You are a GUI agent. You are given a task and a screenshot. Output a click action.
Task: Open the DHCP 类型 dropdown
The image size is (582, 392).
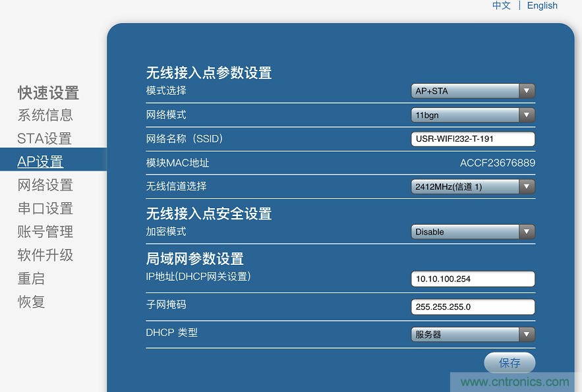(526, 334)
